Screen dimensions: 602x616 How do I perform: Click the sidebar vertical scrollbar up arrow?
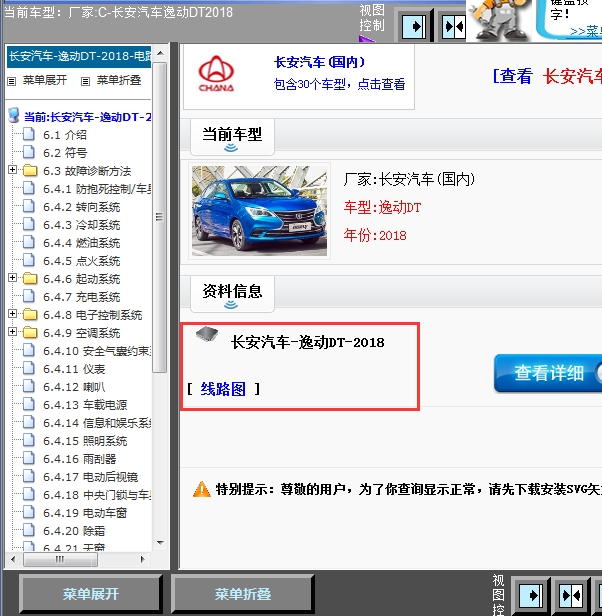[x=160, y=53]
